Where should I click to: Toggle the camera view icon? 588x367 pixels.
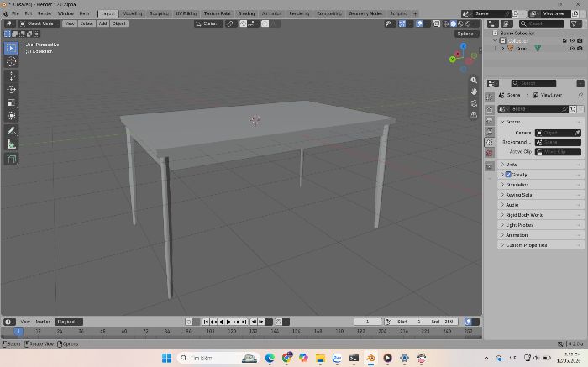tap(474, 103)
